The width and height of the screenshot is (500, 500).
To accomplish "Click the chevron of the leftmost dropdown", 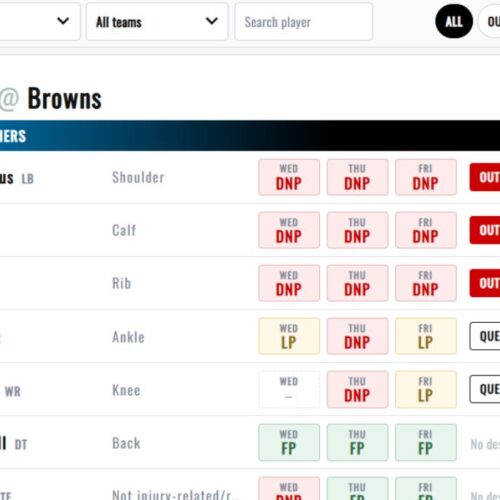I will (x=63, y=21).
